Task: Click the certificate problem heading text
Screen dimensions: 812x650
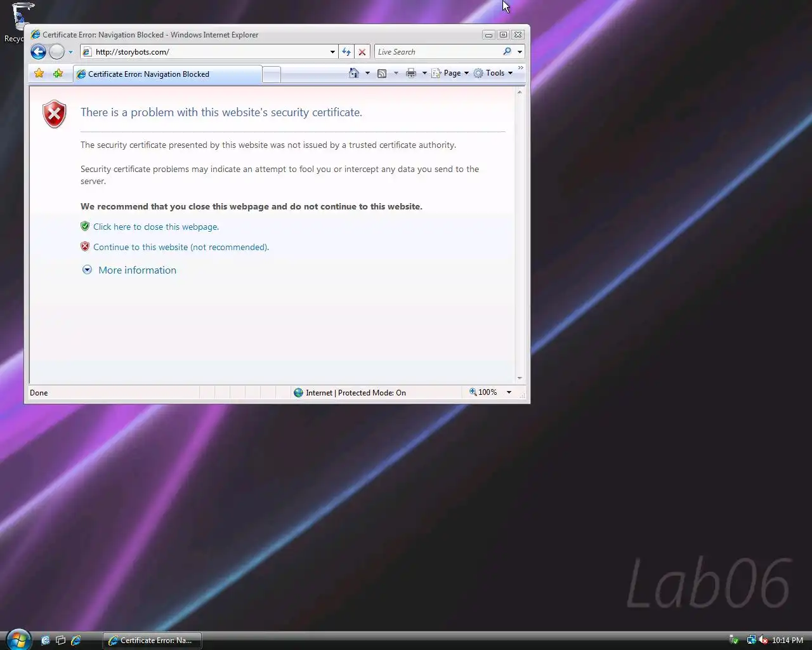Action: pos(221,112)
